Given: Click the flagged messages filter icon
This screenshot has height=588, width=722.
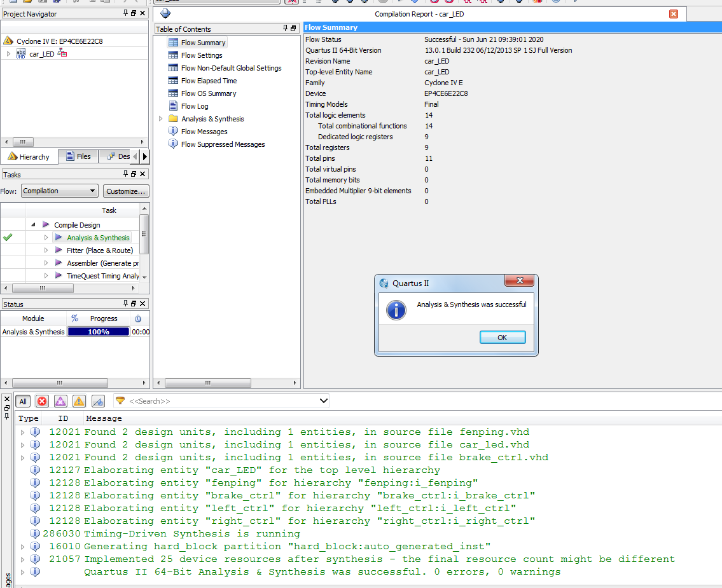Looking at the screenshot, I should (x=98, y=401).
